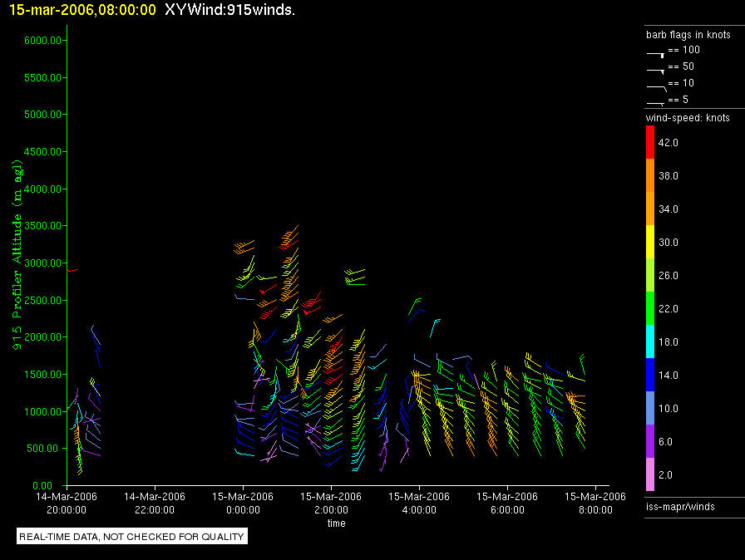Click the lone red wind barb near 3000 m

[72, 271]
